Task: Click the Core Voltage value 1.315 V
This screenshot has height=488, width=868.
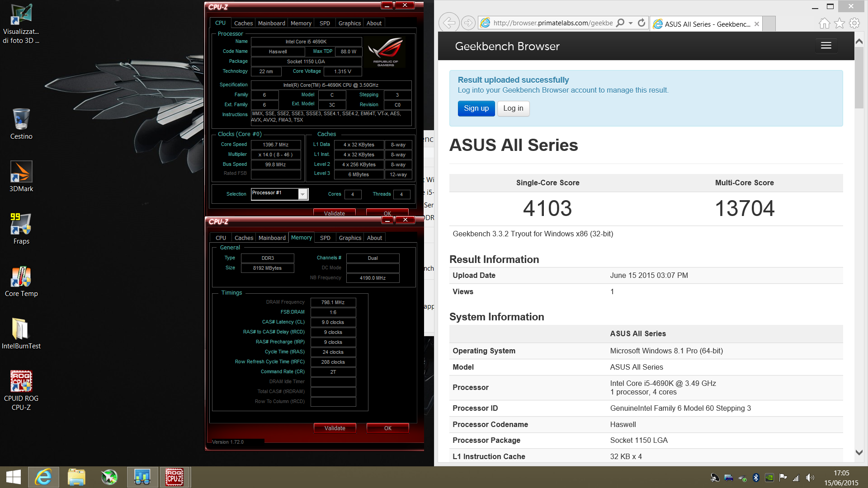Action: (x=343, y=71)
